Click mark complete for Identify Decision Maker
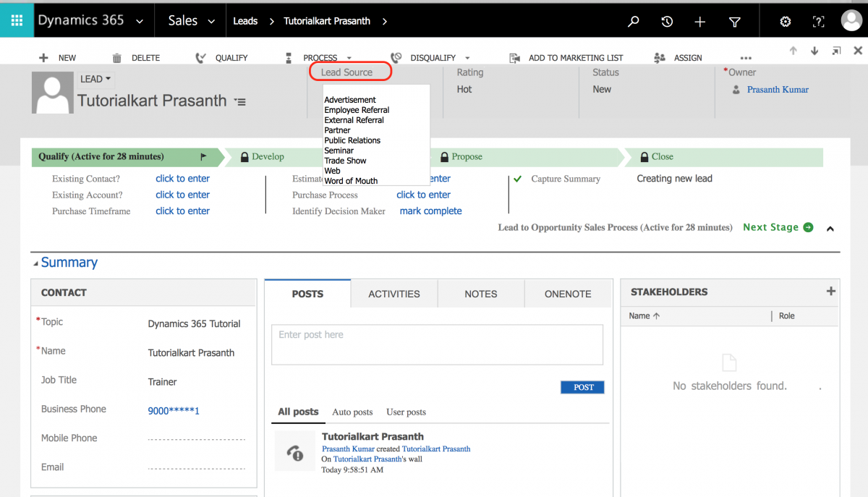The image size is (868, 497). pos(430,211)
